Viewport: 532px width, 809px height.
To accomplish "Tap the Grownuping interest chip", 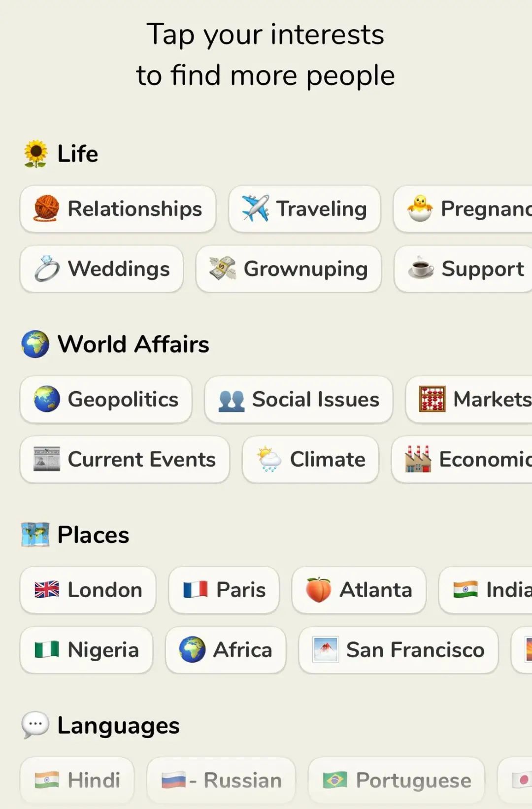I will coord(289,269).
